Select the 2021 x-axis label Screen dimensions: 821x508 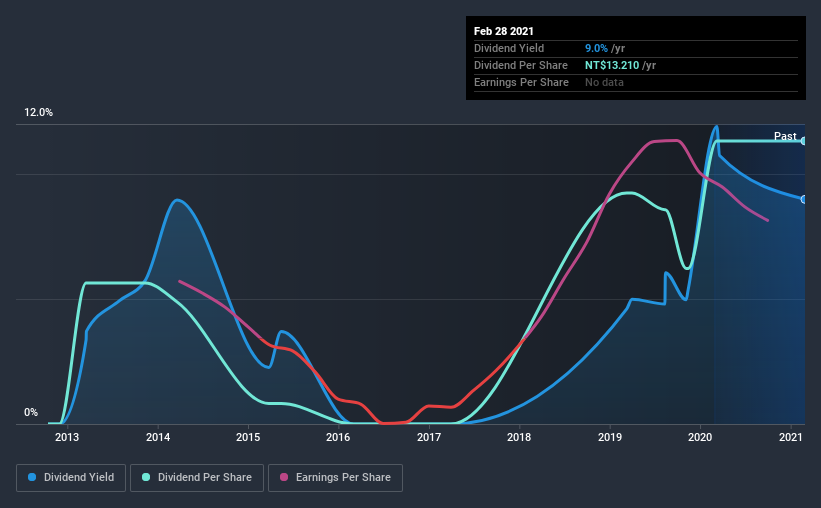point(791,437)
